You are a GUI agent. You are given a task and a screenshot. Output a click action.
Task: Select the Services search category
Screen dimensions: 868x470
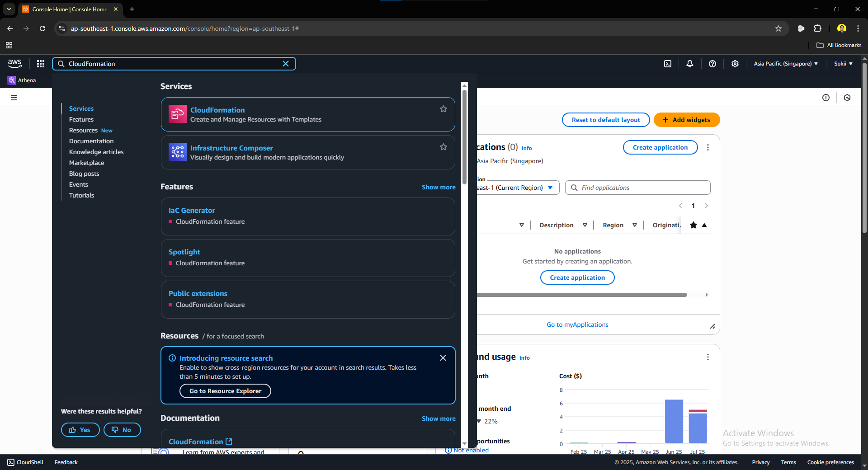[x=81, y=108]
